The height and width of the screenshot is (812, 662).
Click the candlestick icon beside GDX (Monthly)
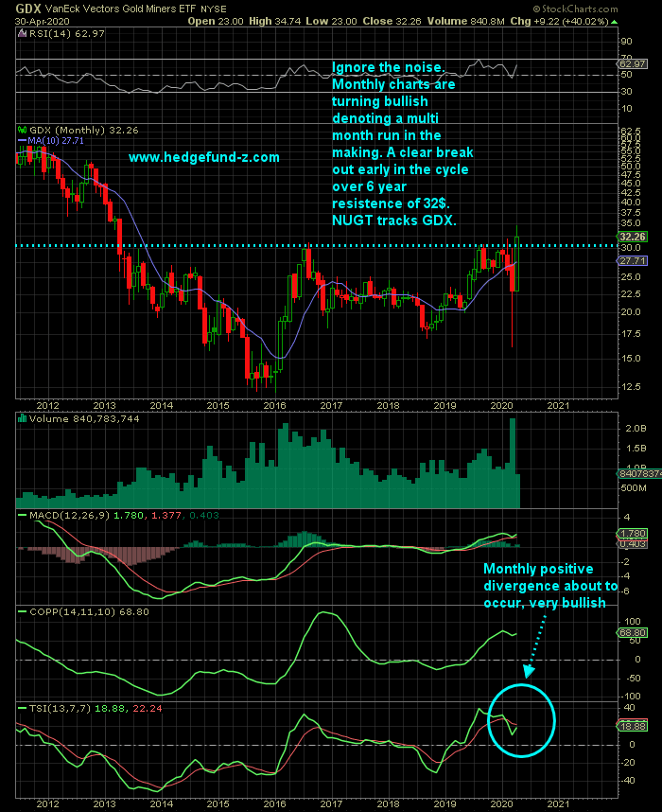click(22, 130)
